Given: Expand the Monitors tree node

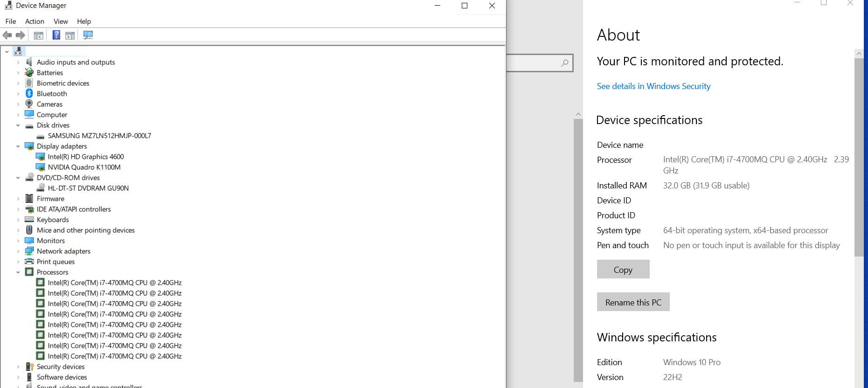Looking at the screenshot, I should (x=18, y=241).
